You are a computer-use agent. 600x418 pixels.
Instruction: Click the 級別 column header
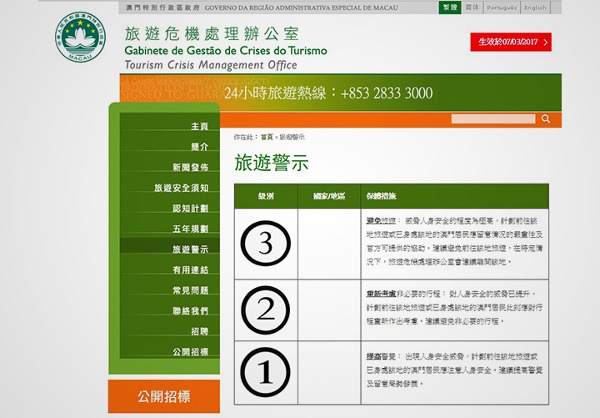[x=266, y=196]
